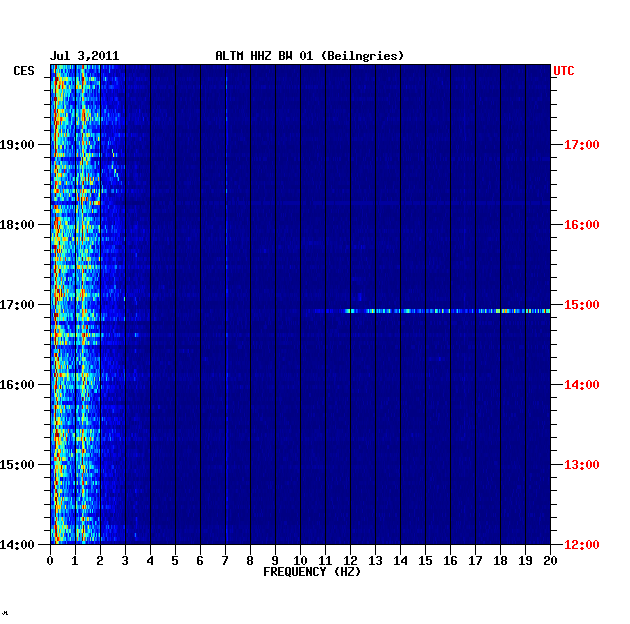The width and height of the screenshot is (630, 624).
Task: Click the FREQUENCY (HZ) axis title
Action: (312, 572)
